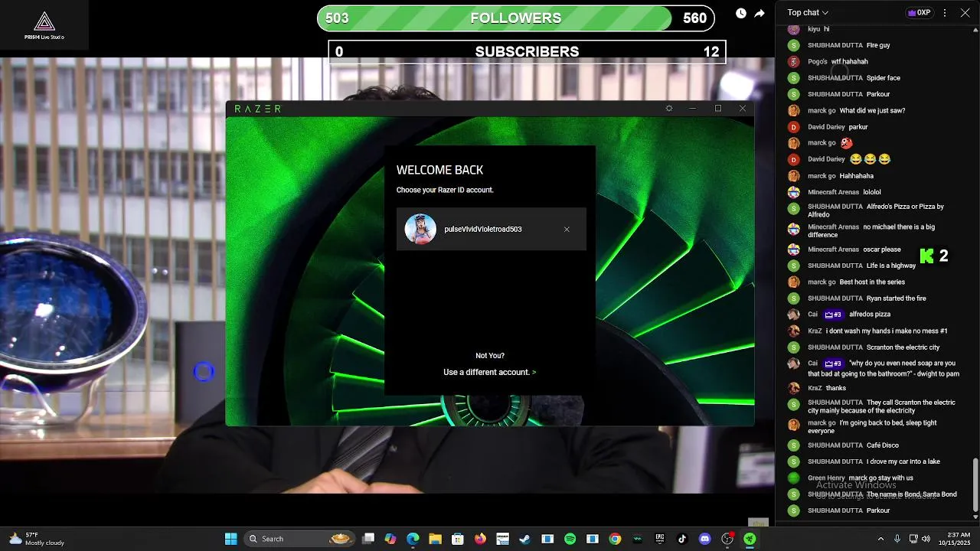Click "What did we just saw?" message

(x=872, y=110)
